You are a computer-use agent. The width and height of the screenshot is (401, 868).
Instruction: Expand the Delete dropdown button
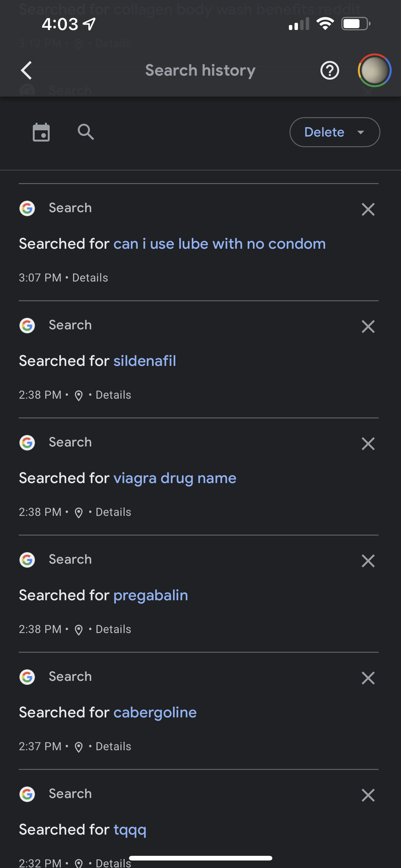(x=334, y=132)
